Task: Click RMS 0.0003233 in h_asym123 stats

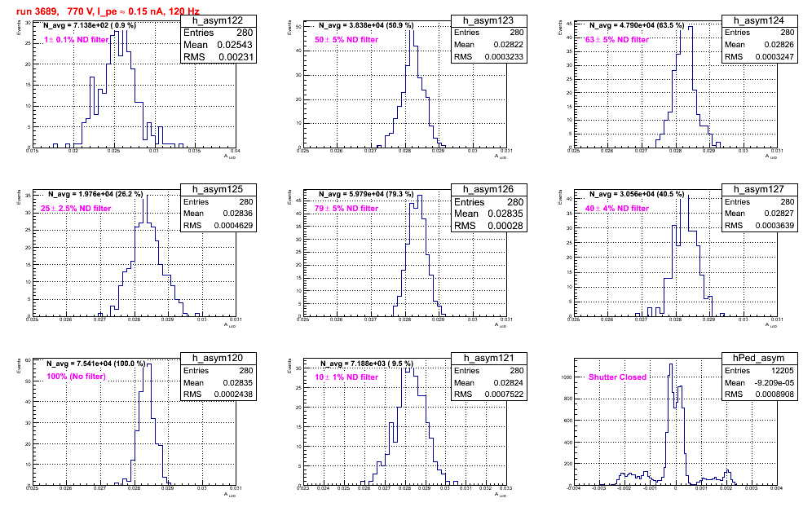Action: click(488, 57)
